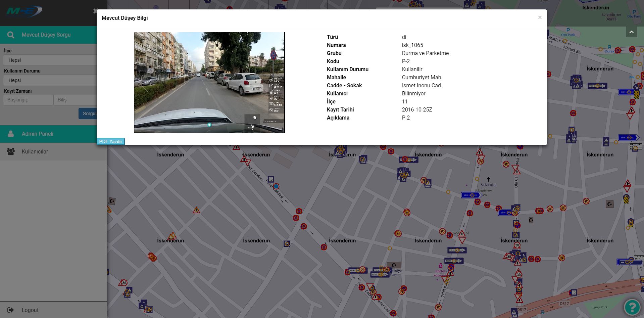Viewport: 644px width, 318px height.
Task: Open the Admin Paneli section
Action: (x=48, y=134)
